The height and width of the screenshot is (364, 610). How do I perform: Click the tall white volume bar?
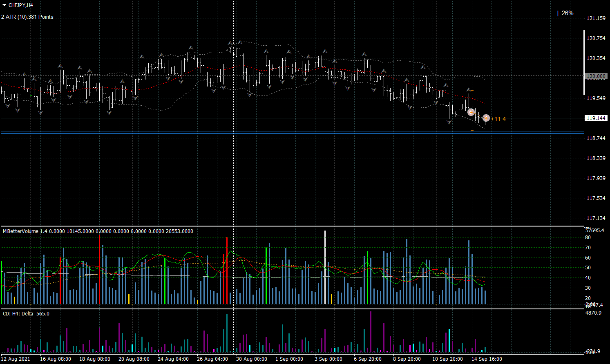click(x=325, y=267)
